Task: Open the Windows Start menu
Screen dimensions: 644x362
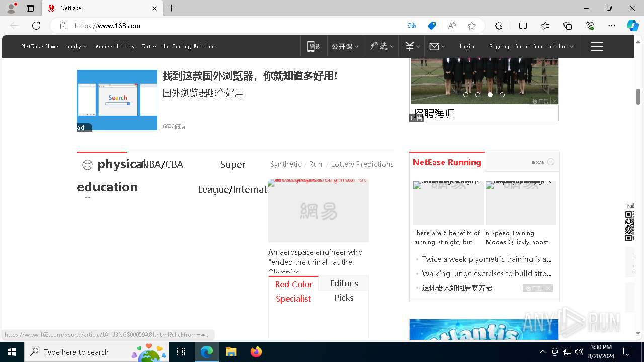Action: 12,352
